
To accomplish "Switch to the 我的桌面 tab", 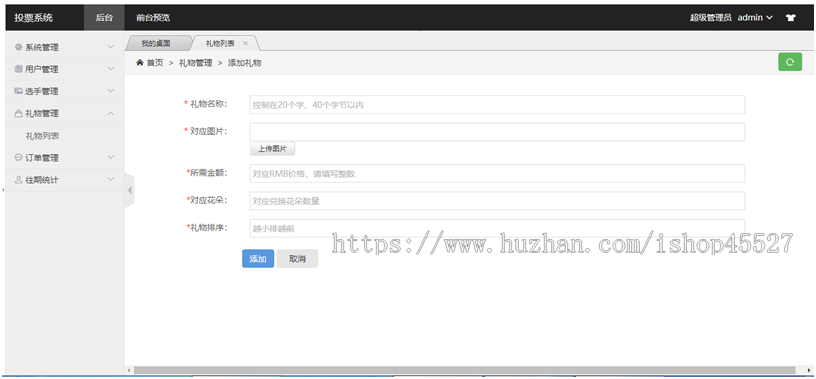I will click(x=156, y=43).
